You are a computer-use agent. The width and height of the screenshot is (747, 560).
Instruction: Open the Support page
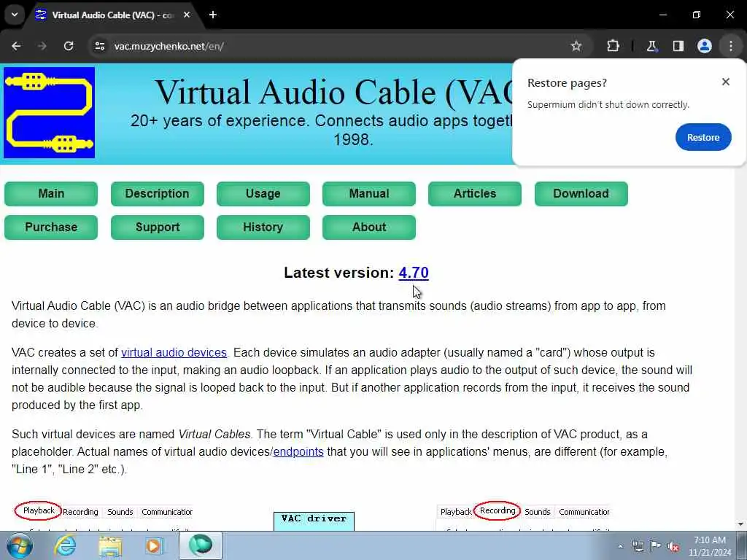(158, 227)
